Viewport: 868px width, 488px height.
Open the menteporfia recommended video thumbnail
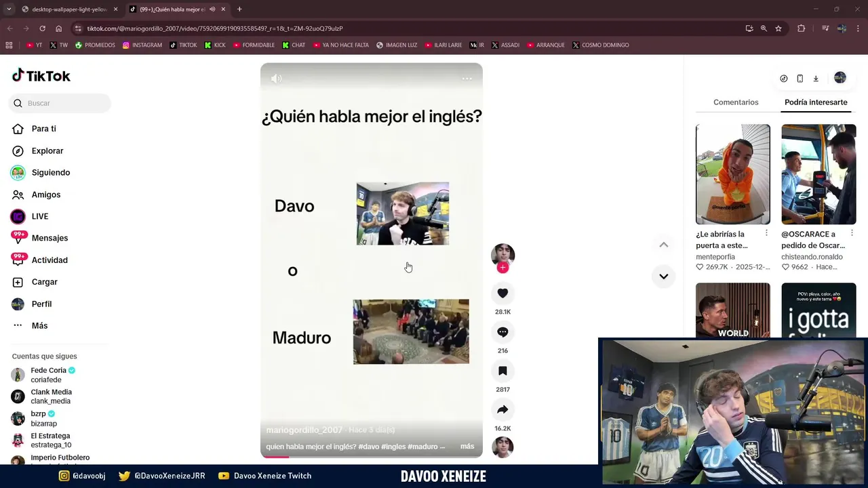click(733, 174)
